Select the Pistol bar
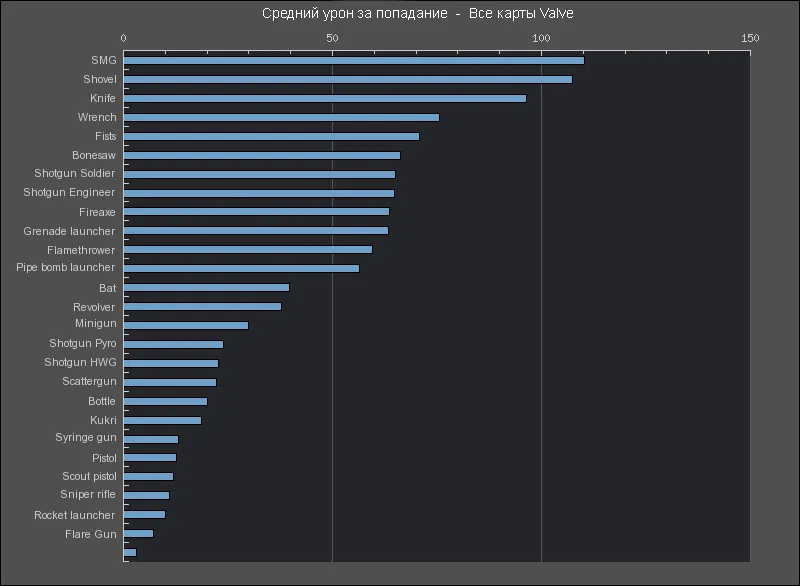Viewport: 800px width, 586px height. 149,457
